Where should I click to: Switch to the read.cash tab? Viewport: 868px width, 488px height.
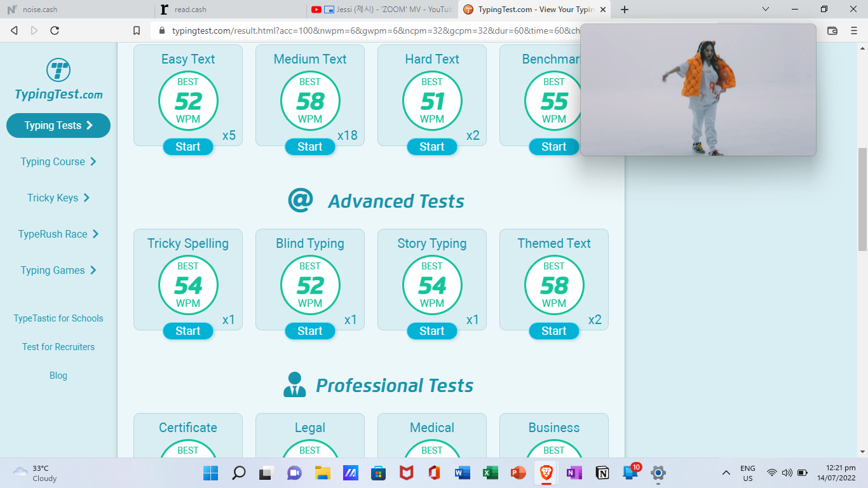230,10
